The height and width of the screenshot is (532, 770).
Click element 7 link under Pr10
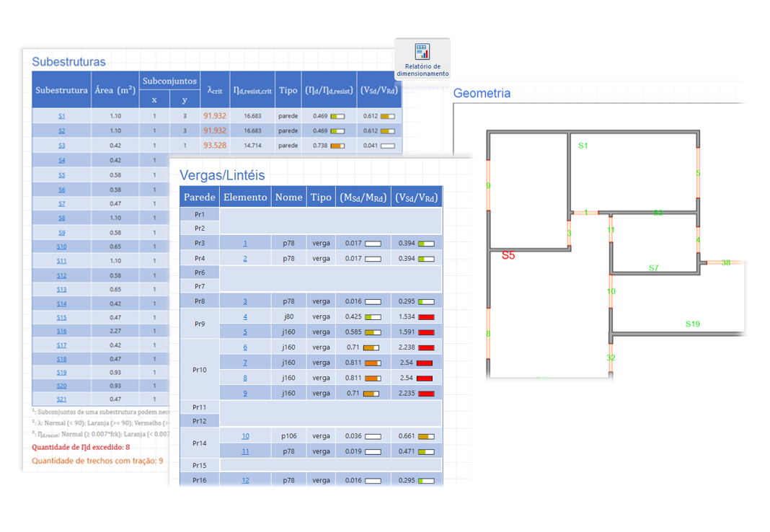pyautogui.click(x=245, y=363)
